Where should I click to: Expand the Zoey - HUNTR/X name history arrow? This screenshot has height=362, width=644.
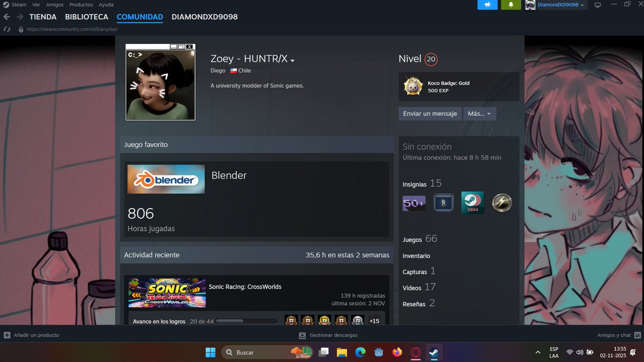tap(292, 61)
